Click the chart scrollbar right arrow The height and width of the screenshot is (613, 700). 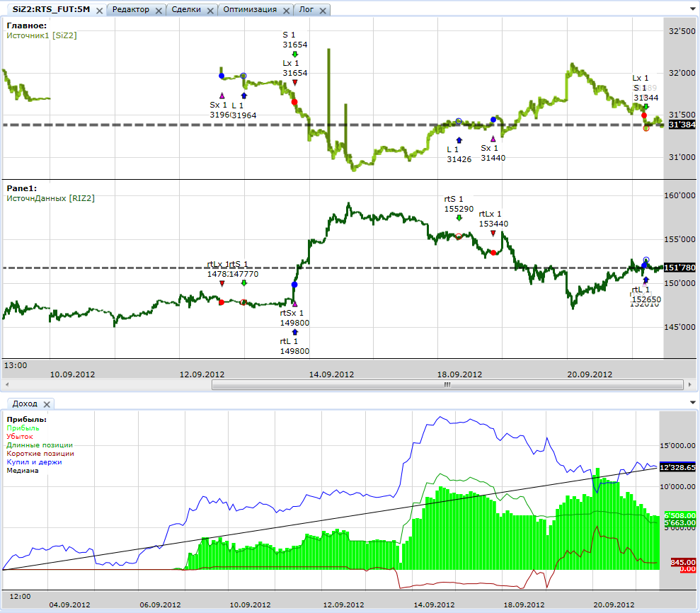point(690,384)
